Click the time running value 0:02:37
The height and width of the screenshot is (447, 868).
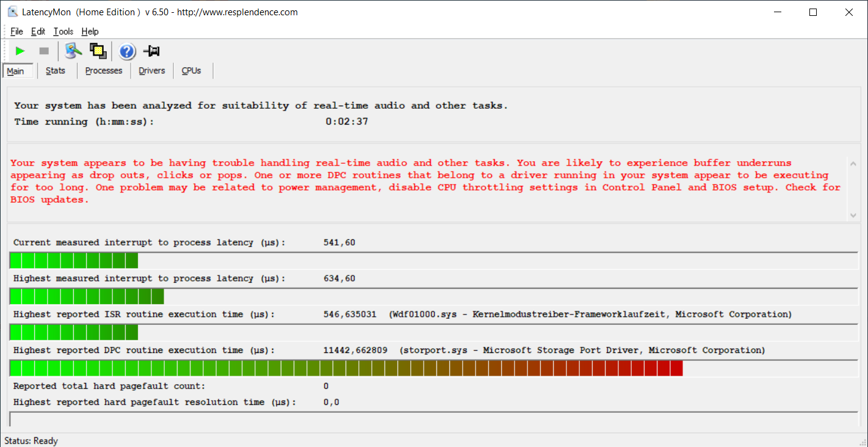(x=347, y=122)
